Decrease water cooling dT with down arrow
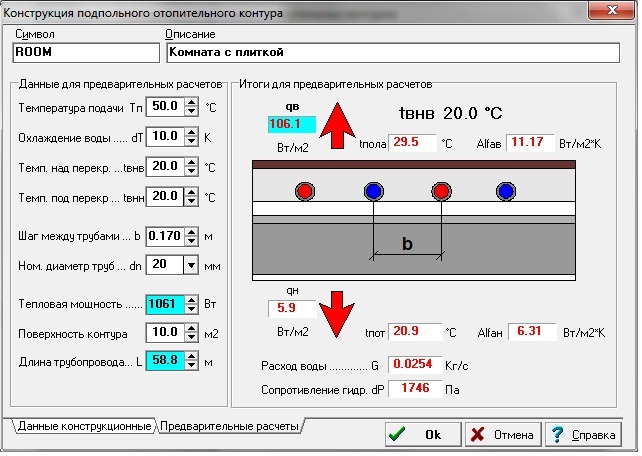 (191, 141)
